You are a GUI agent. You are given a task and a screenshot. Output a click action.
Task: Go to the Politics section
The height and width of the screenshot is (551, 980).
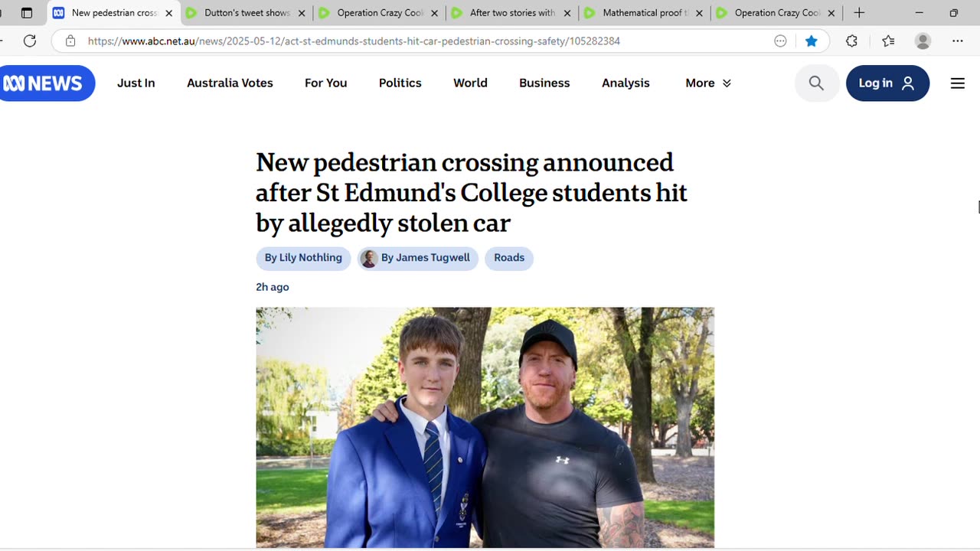click(400, 83)
